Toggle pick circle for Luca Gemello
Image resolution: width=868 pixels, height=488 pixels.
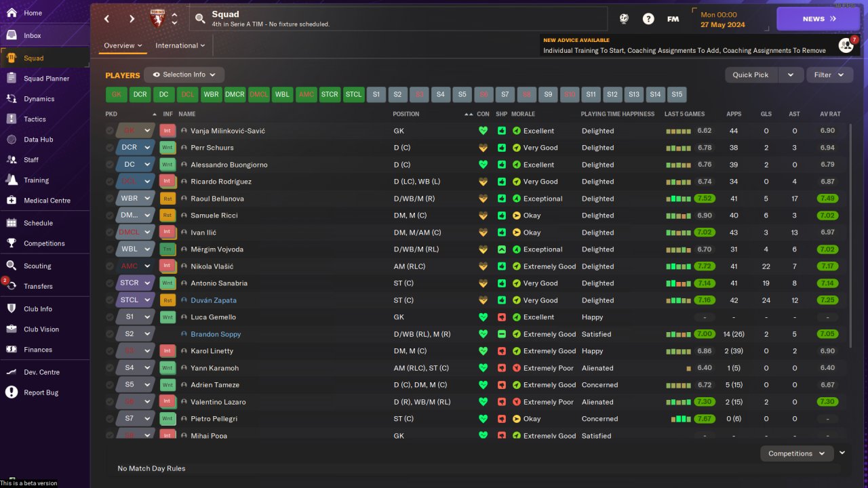pos(110,317)
